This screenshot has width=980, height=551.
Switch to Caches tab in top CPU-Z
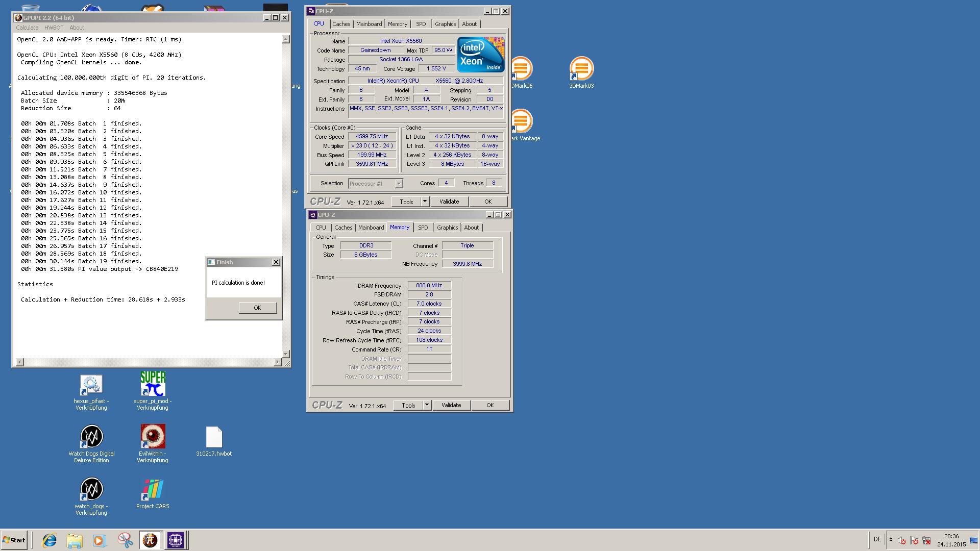pyautogui.click(x=341, y=24)
